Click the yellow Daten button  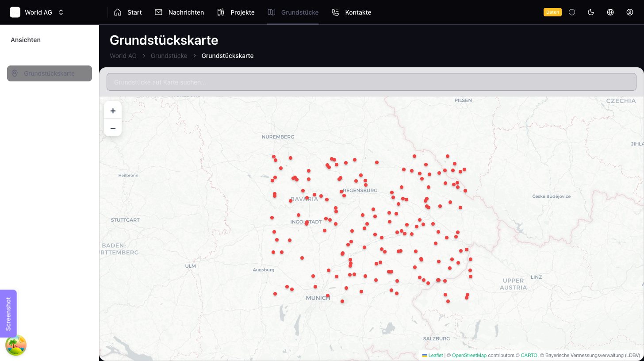[x=552, y=12]
